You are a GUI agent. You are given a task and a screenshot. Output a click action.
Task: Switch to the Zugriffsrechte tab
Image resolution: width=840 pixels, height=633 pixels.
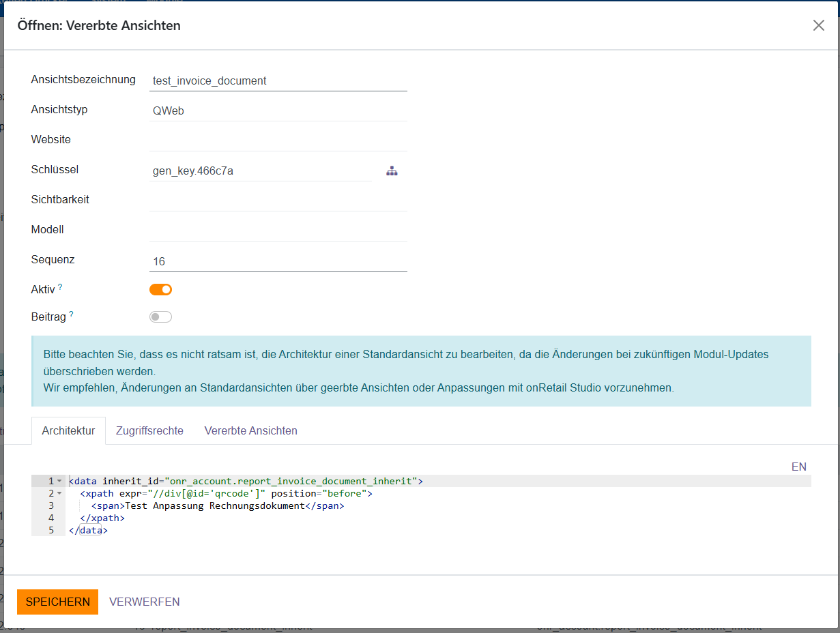pyautogui.click(x=149, y=430)
